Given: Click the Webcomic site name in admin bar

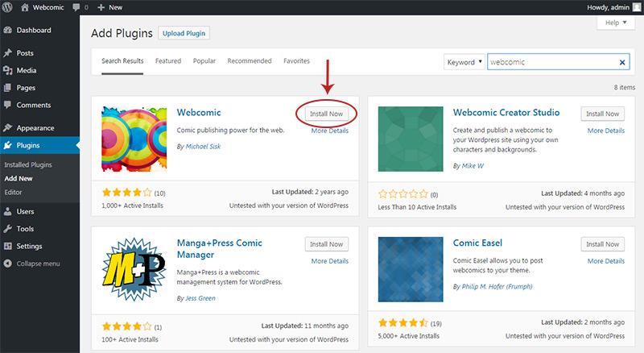Looking at the screenshot, I should click(48, 7).
